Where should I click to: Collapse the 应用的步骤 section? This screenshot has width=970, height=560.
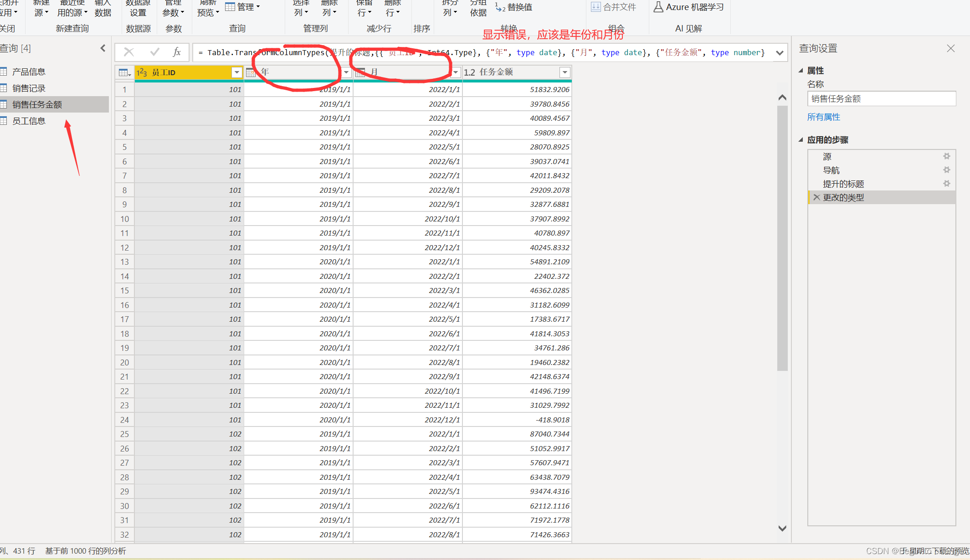click(801, 140)
